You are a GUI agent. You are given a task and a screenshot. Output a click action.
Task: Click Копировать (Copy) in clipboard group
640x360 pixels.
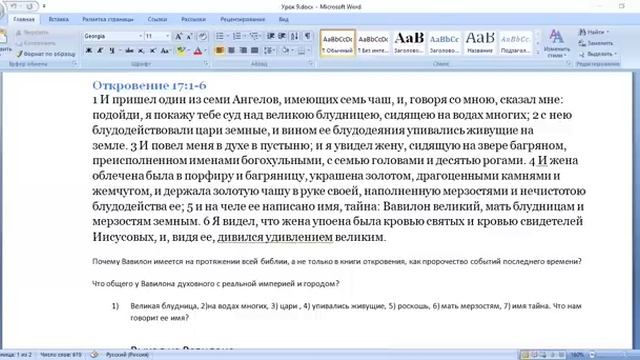tap(36, 43)
